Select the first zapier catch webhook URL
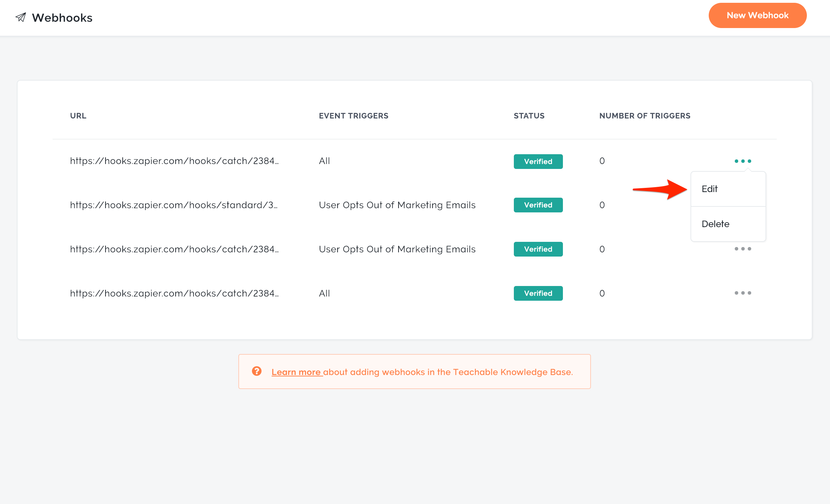 click(174, 161)
